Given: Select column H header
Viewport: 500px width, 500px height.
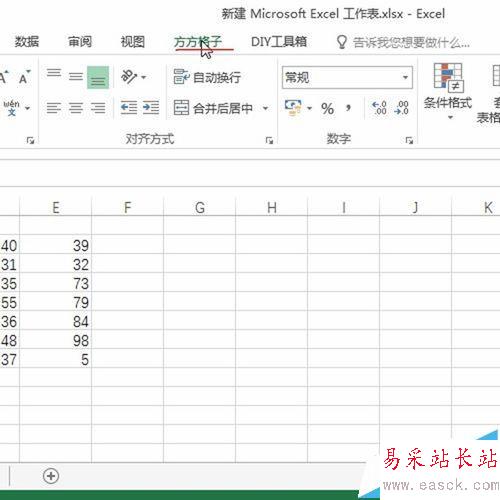Looking at the screenshot, I should coord(272,207).
